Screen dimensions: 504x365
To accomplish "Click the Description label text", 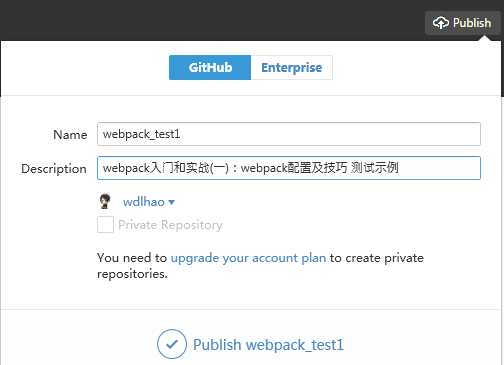I will coord(54,169).
